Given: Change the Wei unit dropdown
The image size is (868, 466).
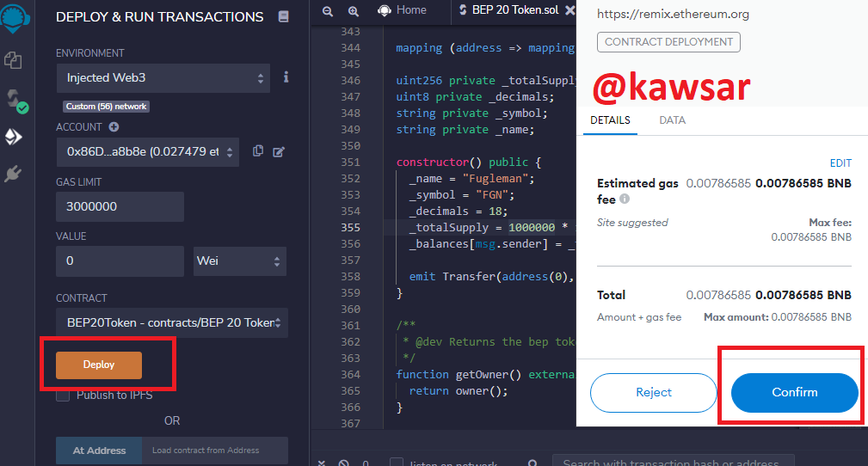Looking at the screenshot, I should [240, 261].
